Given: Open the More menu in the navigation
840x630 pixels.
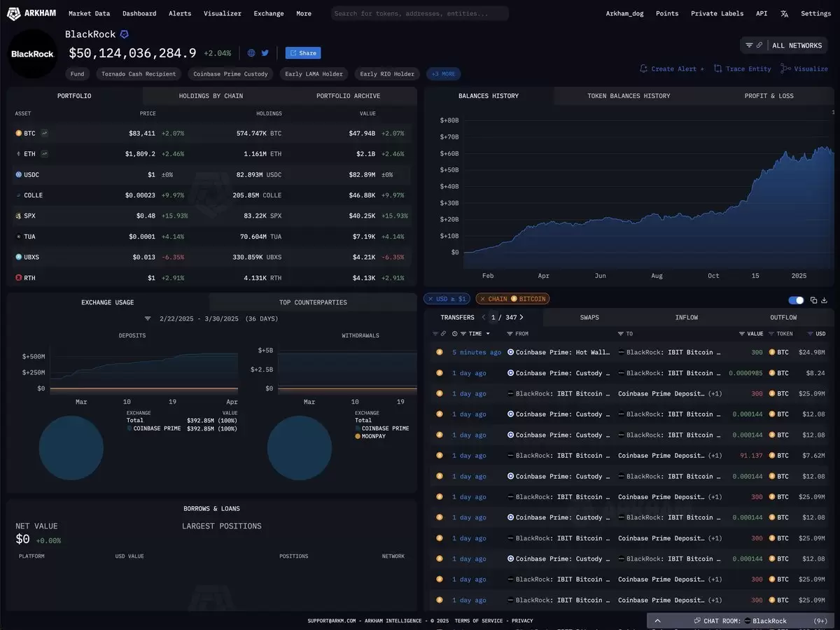Looking at the screenshot, I should (x=304, y=13).
